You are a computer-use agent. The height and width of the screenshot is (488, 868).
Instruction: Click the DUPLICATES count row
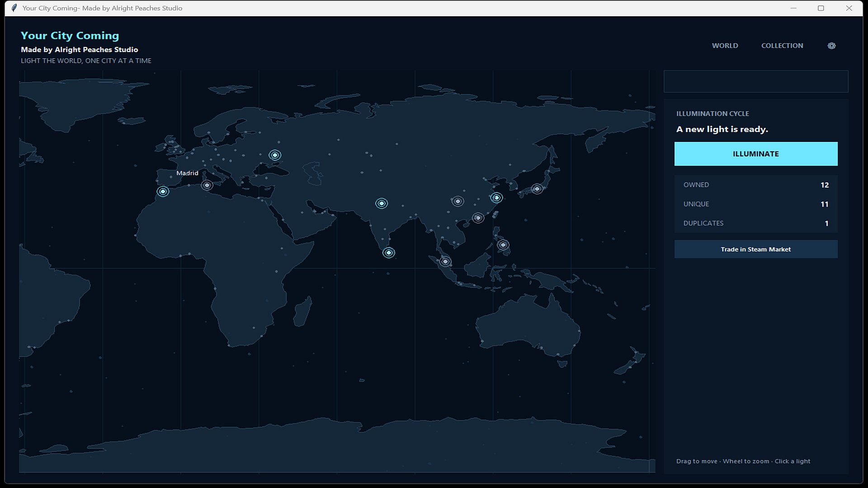point(756,223)
